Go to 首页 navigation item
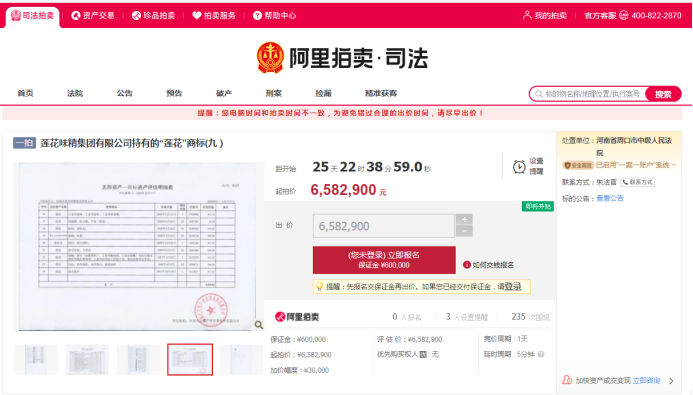 pyautogui.click(x=25, y=93)
